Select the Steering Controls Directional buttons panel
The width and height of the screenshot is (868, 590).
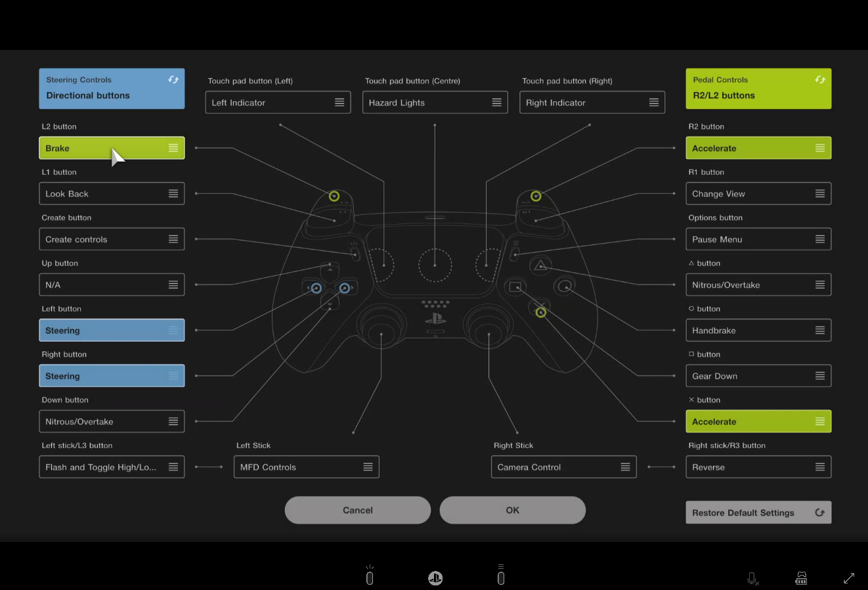point(105,89)
